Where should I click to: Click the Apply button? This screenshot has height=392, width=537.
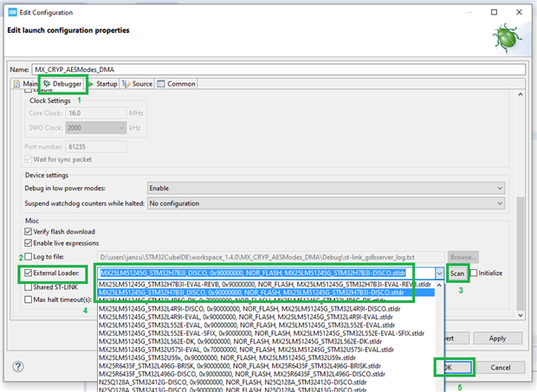click(x=498, y=338)
